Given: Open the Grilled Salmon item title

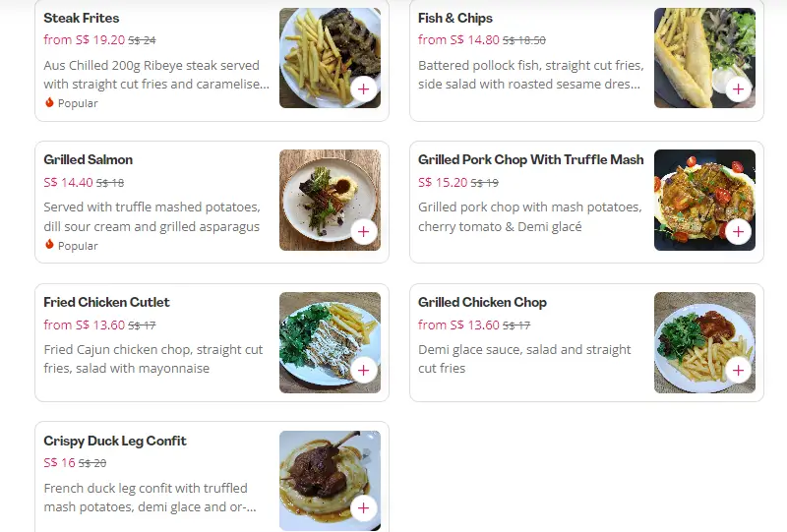Looking at the screenshot, I should pyautogui.click(x=89, y=159).
